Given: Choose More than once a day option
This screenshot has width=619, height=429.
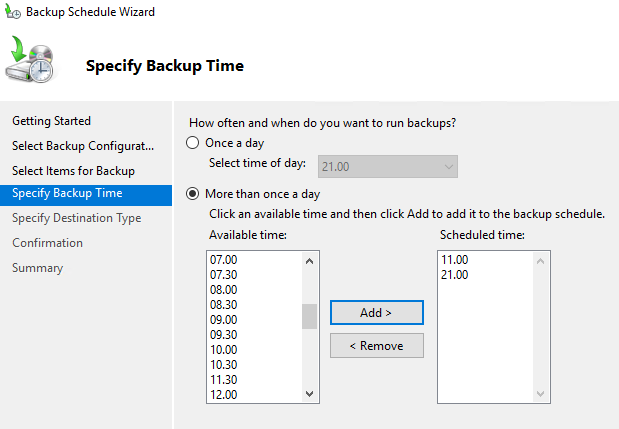Looking at the screenshot, I should (x=194, y=194).
